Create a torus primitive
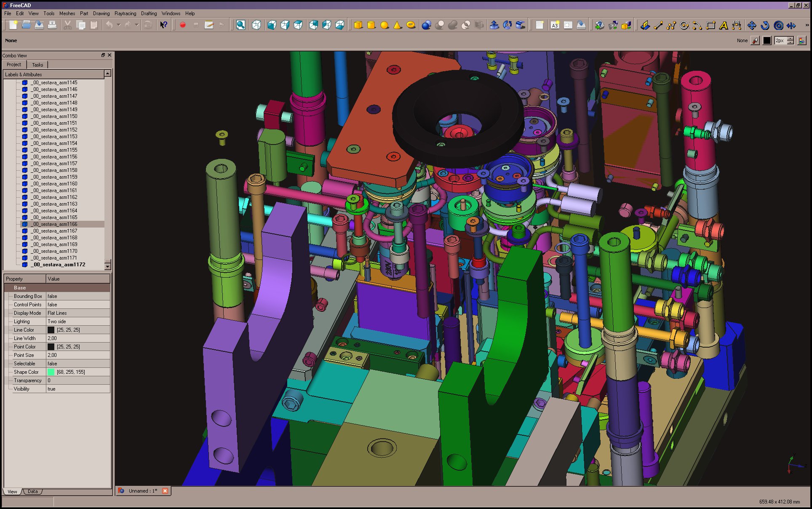812x509 pixels. pyautogui.click(x=411, y=25)
